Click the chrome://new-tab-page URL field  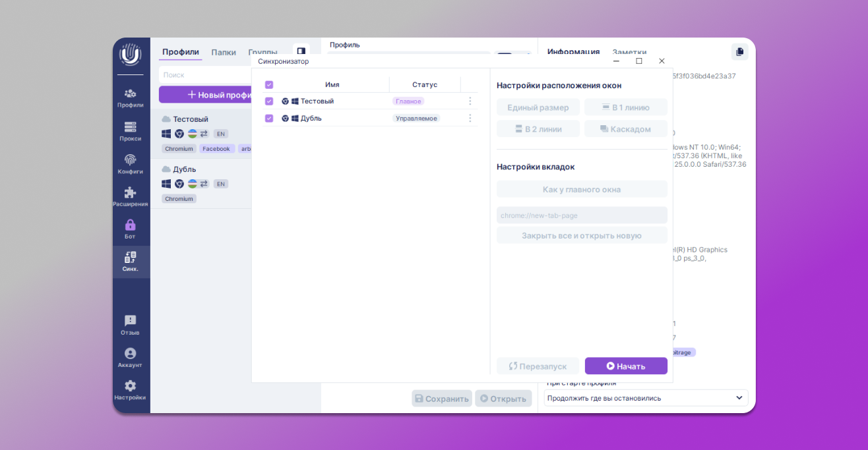[582, 215]
